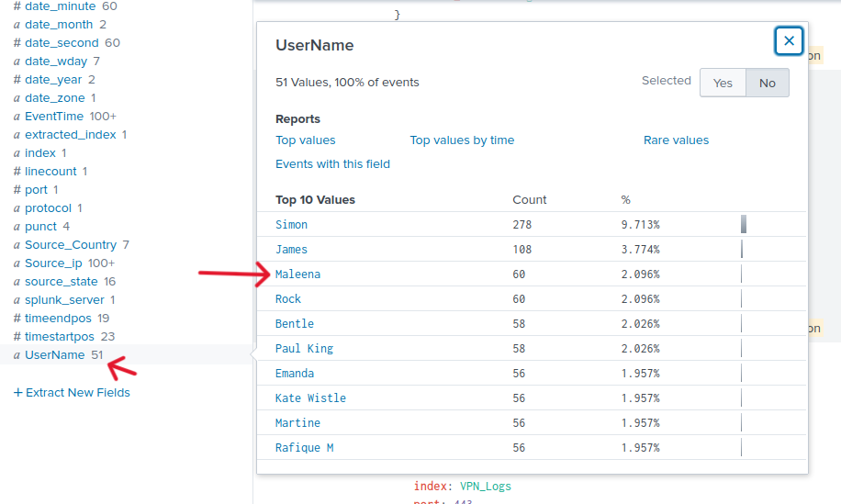Click the date_wday field entry
Viewport: 841px width, 504px height.
(56, 62)
